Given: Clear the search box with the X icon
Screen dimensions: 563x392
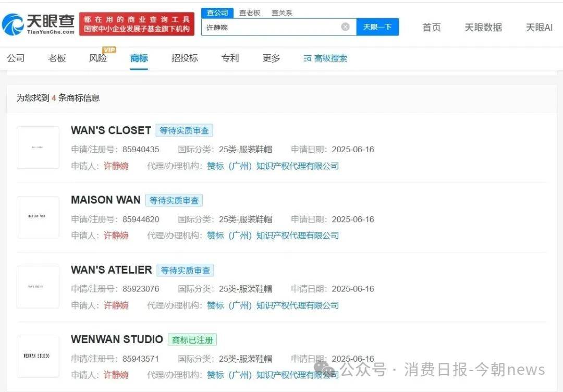Looking at the screenshot, I should click(345, 27).
